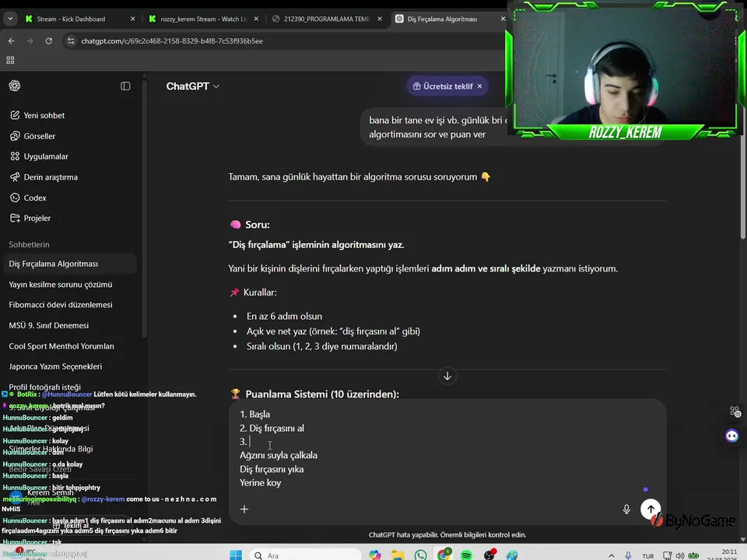Click the upper floating icon on right edge
The height and width of the screenshot is (560, 747).
point(735,411)
